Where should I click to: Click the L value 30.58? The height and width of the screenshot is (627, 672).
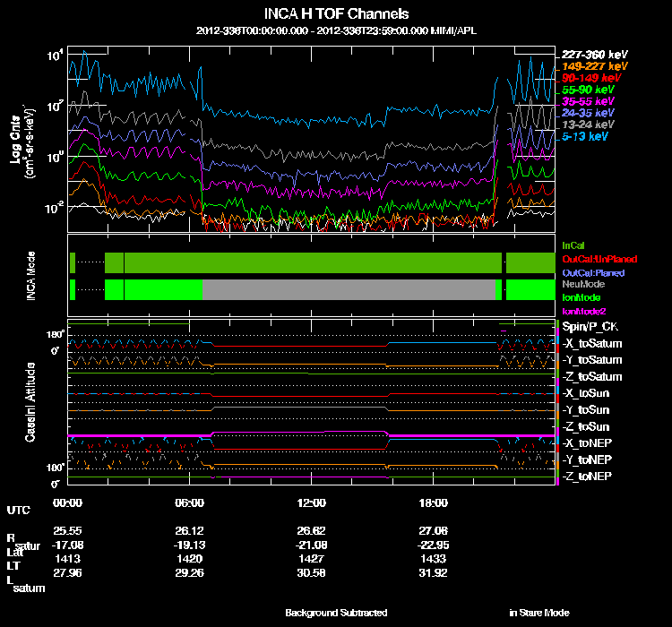pos(312,573)
